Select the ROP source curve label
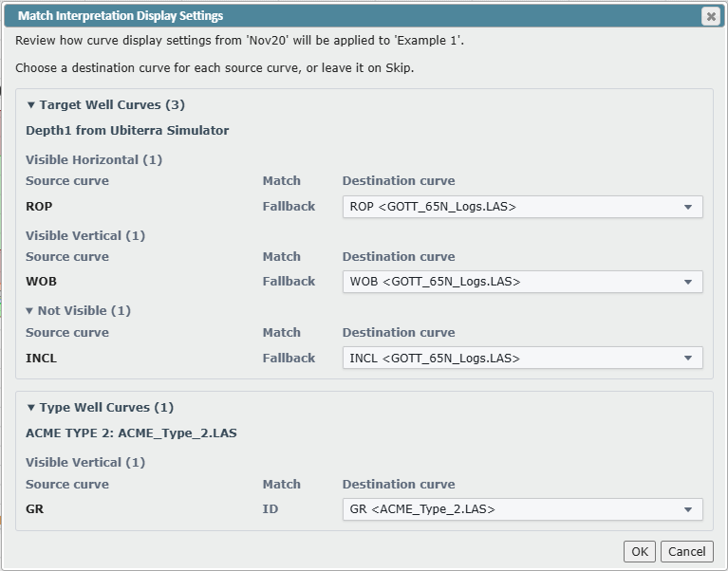Image resolution: width=728 pixels, height=571 pixels. click(39, 207)
